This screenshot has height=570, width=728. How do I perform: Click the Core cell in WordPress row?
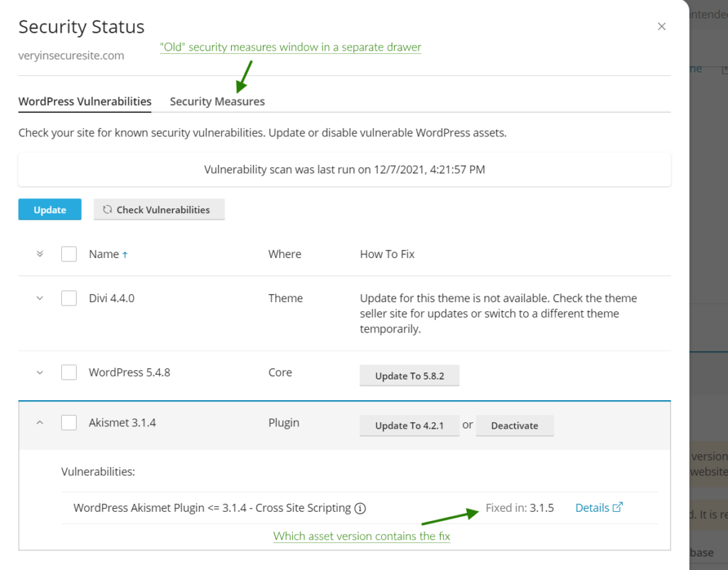point(280,372)
